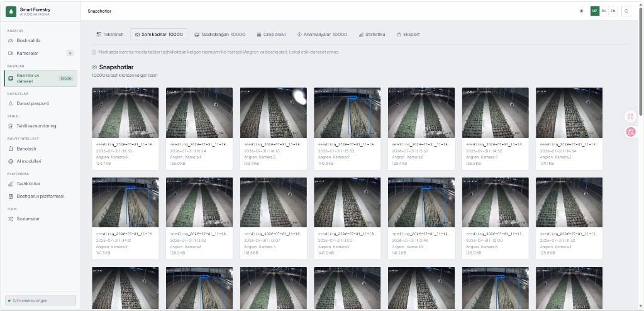
Task: Open snapshot dated 2026-07-31 11:15:53
Action: coord(347,129)
